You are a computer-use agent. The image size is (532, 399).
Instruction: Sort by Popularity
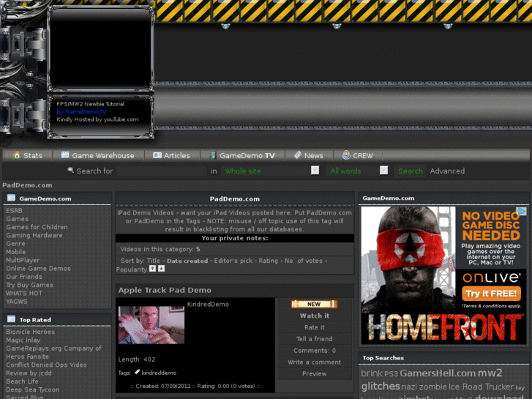pyautogui.click(x=131, y=269)
